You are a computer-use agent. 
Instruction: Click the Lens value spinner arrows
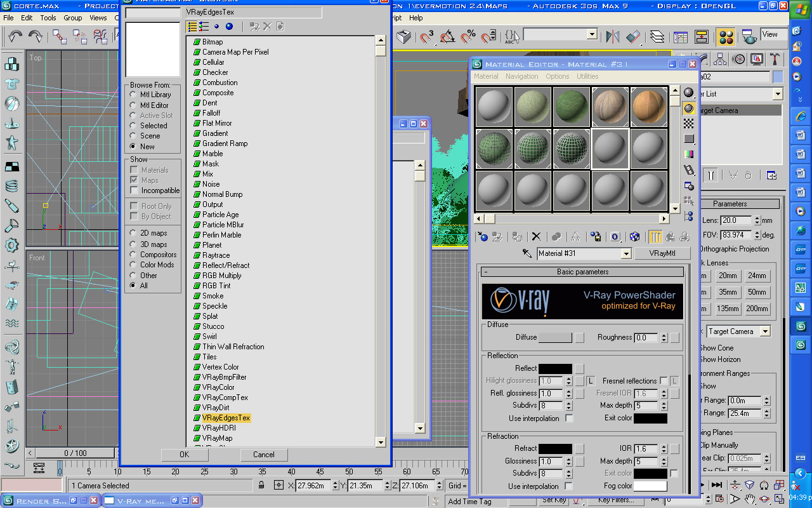coord(757,220)
